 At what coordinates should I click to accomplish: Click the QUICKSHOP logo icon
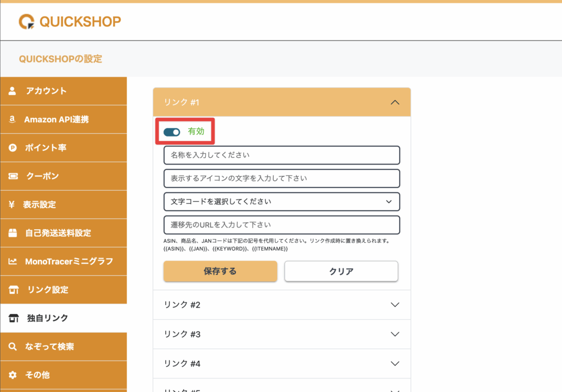(x=26, y=21)
